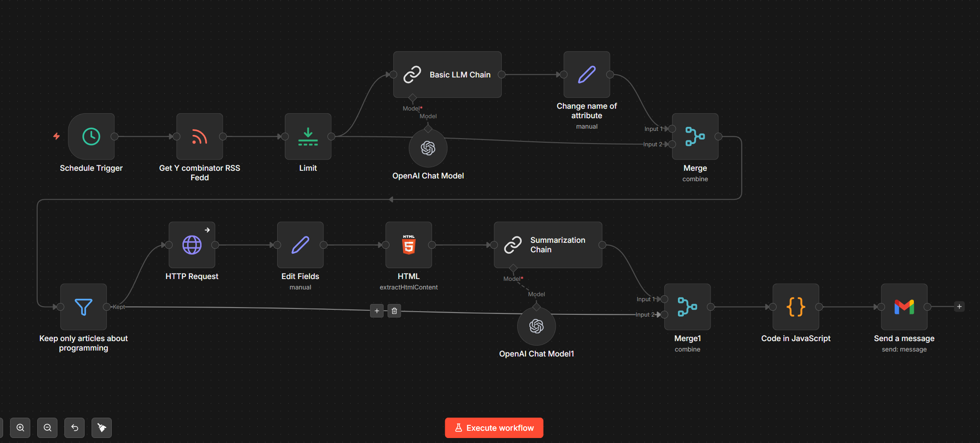This screenshot has height=443, width=980.
Task: Click the "Input 1" label on the Merge node
Action: pyautogui.click(x=653, y=129)
